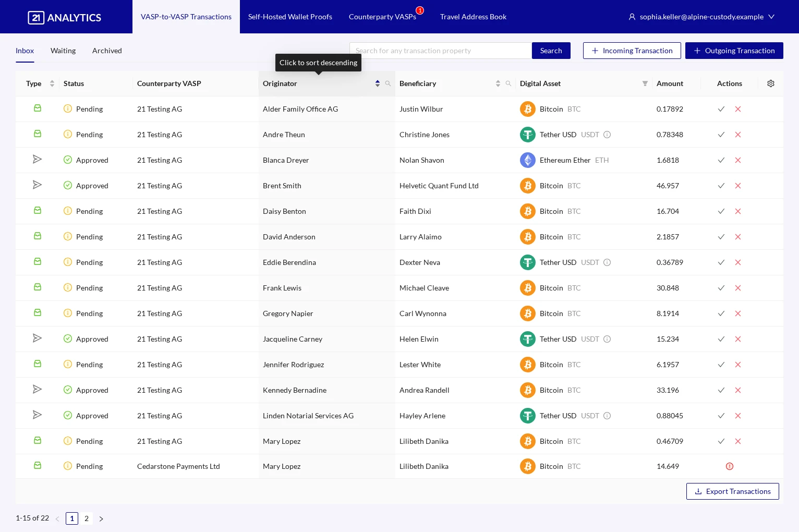Reject the Mary Lopez 0.46709 transaction

pos(738,441)
